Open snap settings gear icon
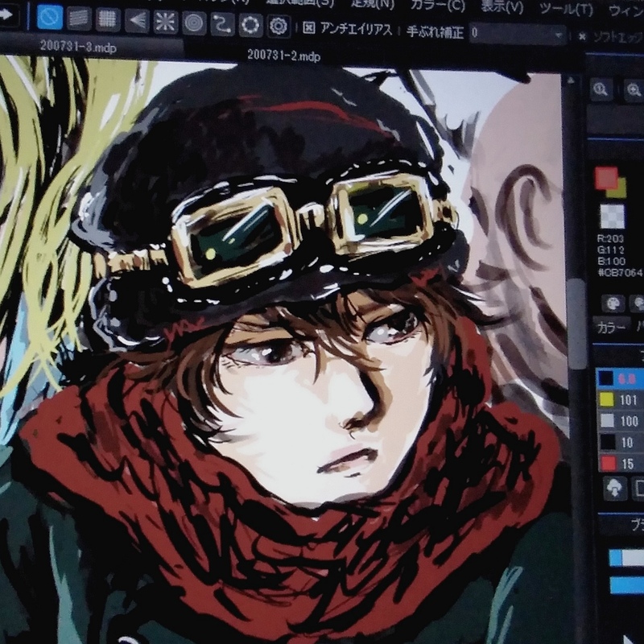 coord(279,27)
